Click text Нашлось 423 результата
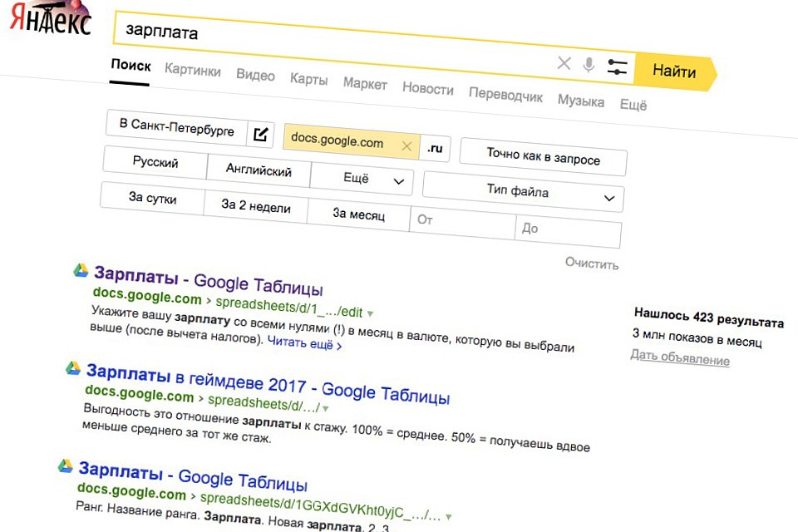798x532 pixels. pos(709,318)
